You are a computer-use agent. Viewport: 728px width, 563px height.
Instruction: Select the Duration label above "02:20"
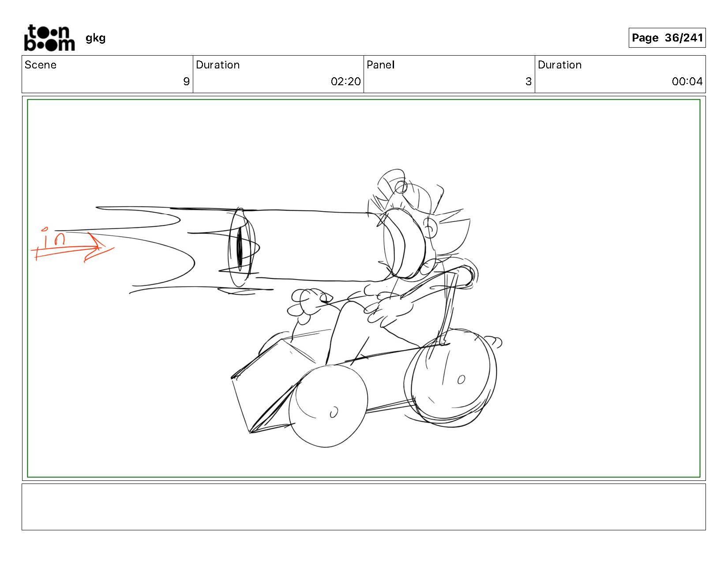[x=218, y=65]
